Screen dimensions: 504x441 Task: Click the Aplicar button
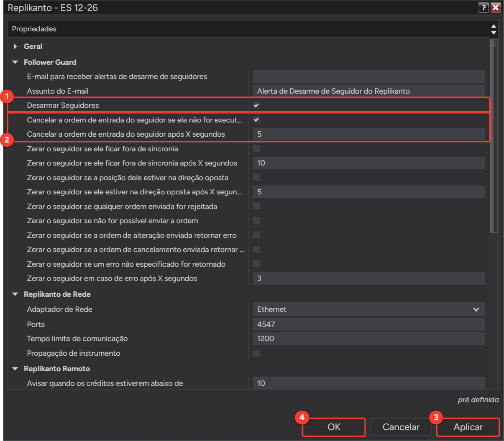pos(468,427)
